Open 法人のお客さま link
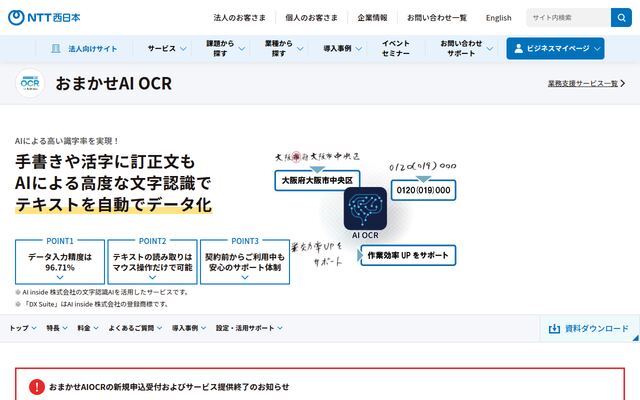The height and width of the screenshot is (400, 640). [240, 18]
